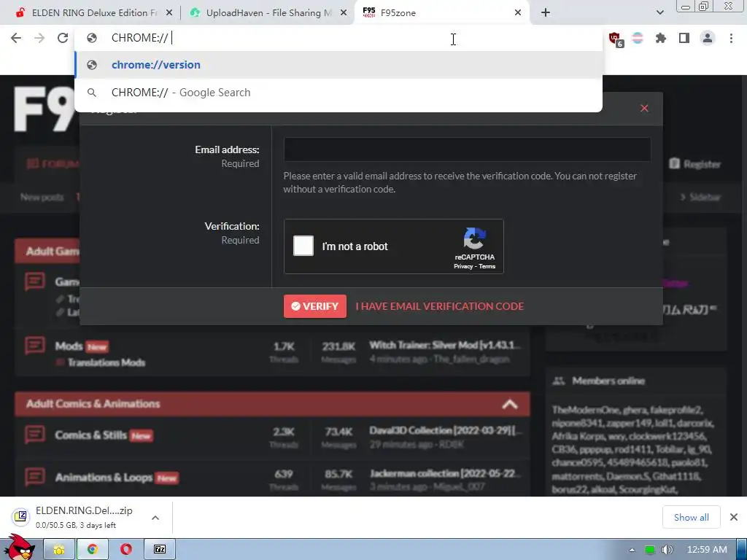The width and height of the screenshot is (747, 560).
Task: Open the Mods forum link
Action: click(69, 346)
